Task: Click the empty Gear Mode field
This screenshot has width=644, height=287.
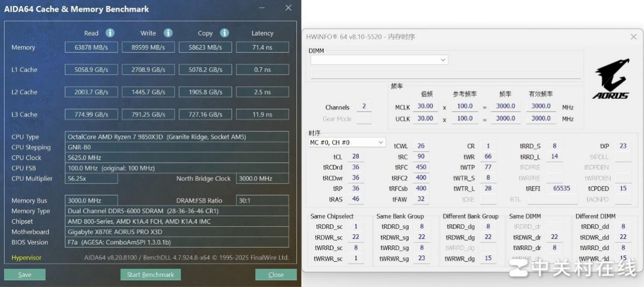Action: point(364,119)
